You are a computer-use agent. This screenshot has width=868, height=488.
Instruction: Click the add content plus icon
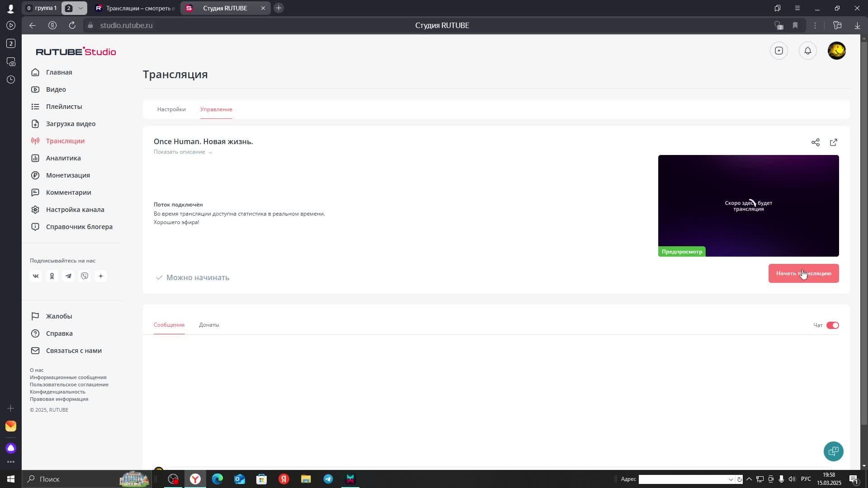(778, 51)
